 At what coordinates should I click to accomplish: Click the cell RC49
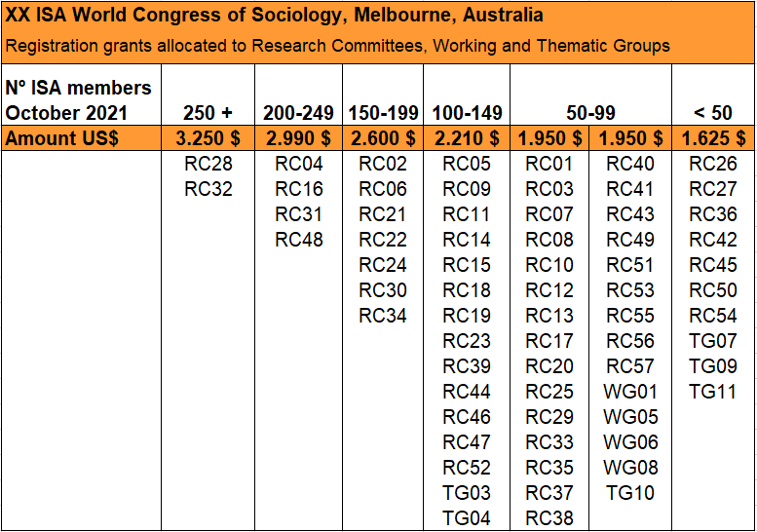coord(630,240)
